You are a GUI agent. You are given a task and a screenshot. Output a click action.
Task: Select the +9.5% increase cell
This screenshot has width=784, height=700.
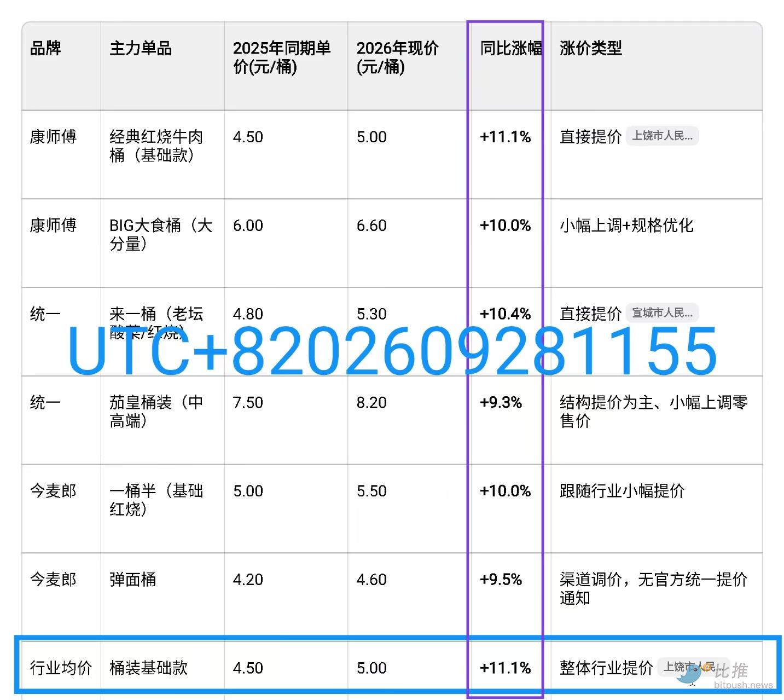tap(501, 580)
